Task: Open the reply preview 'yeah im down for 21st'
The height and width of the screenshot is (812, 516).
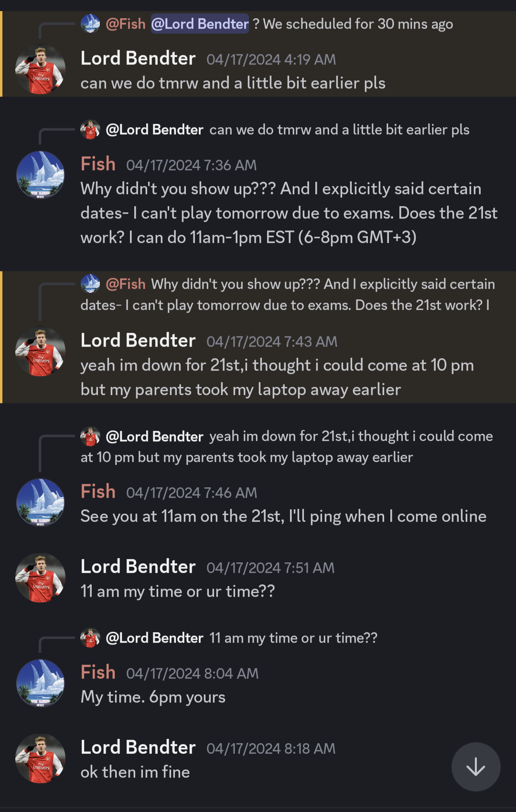Action: (x=287, y=447)
